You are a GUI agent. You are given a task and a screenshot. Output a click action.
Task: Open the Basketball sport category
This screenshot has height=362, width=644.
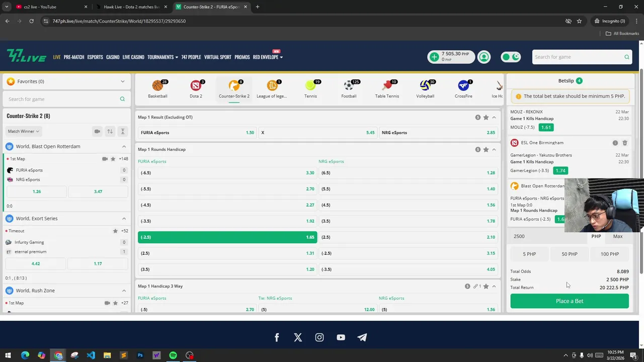click(158, 89)
